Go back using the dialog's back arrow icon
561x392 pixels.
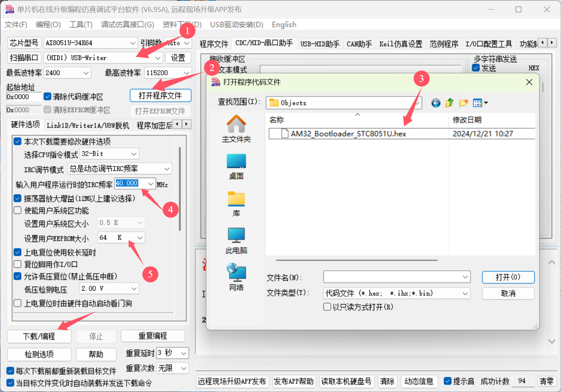[x=436, y=103]
